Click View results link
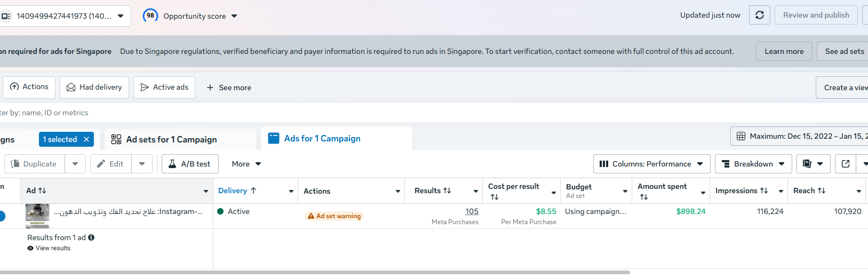 click(53, 248)
